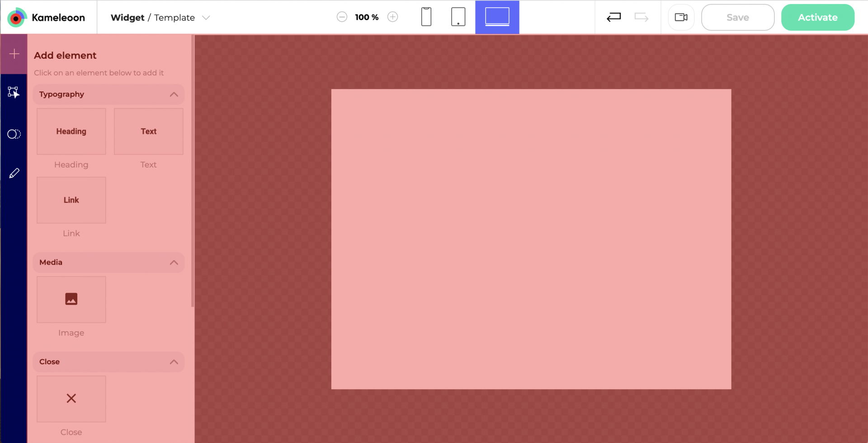The width and height of the screenshot is (868, 443).
Task: Switch to desktop laptop preview
Action: click(497, 17)
